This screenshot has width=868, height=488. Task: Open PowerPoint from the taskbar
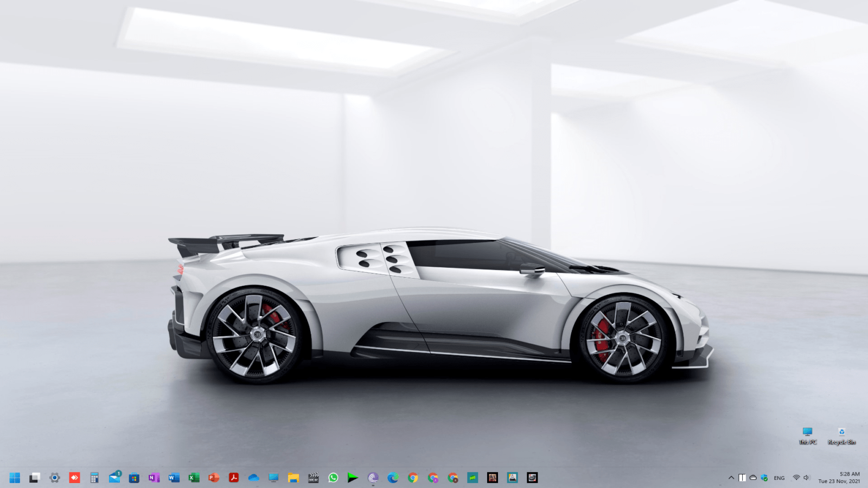(x=214, y=478)
